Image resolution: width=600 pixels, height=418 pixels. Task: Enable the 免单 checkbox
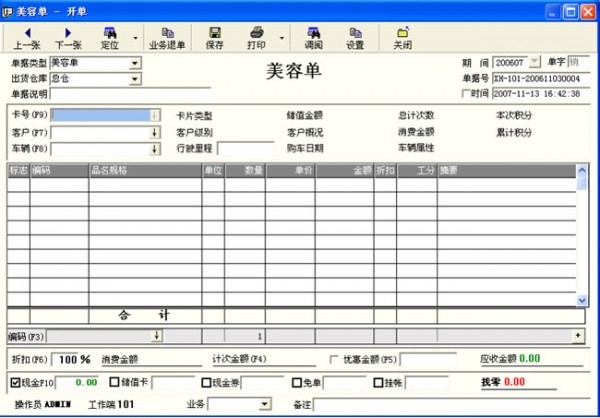[x=297, y=382]
